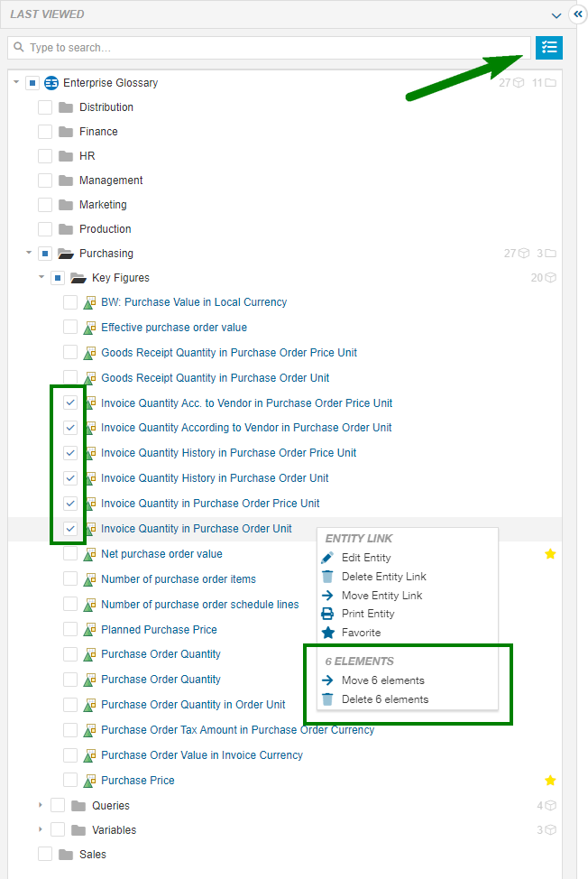Click the yellow star beside Net purchase order value
This screenshot has width=588, height=879.
click(x=550, y=554)
